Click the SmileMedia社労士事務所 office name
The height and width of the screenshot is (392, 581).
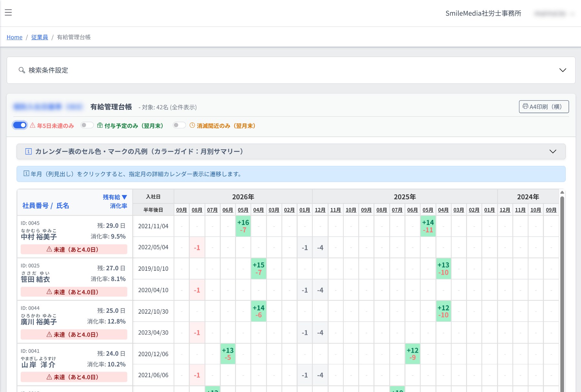click(483, 13)
